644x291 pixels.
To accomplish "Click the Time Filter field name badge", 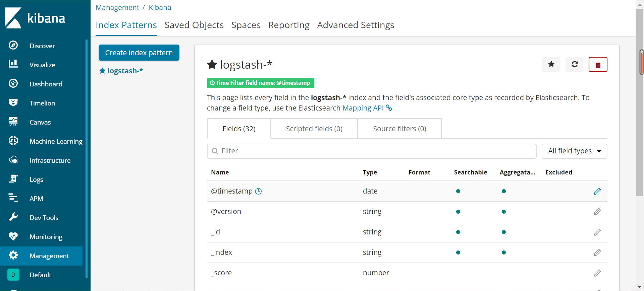I will tap(260, 83).
